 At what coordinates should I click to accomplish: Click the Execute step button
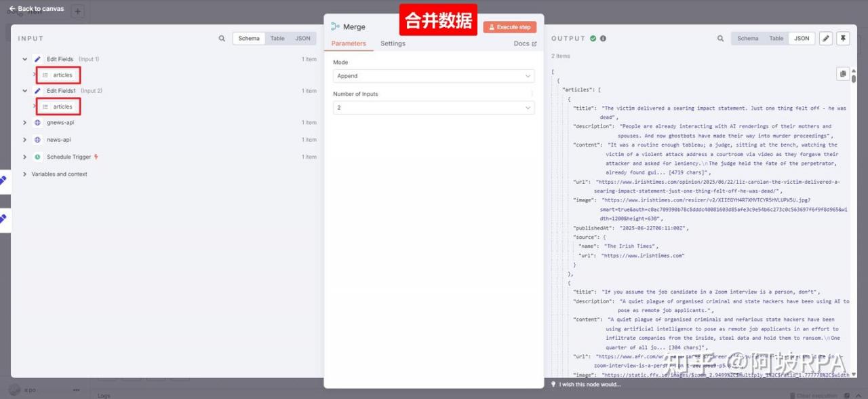click(510, 27)
